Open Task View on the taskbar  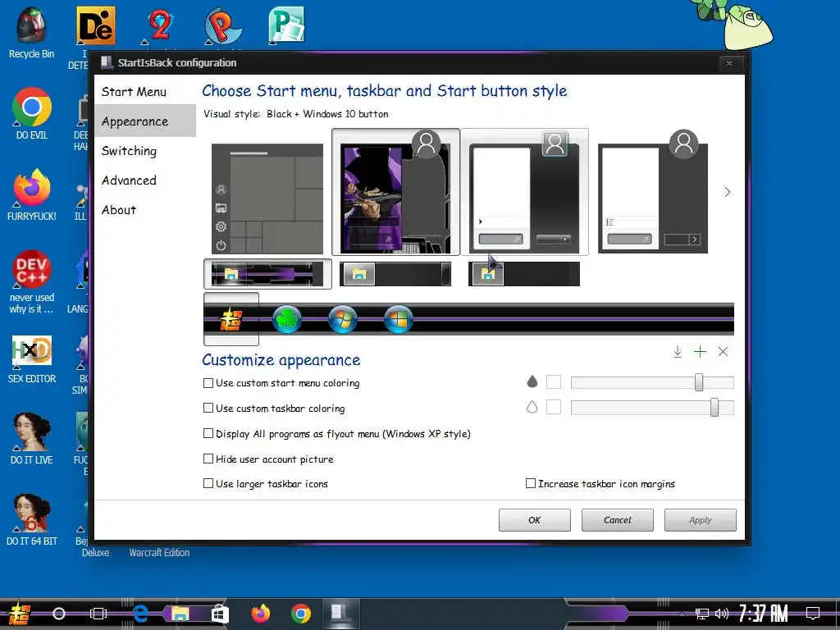tap(98, 614)
